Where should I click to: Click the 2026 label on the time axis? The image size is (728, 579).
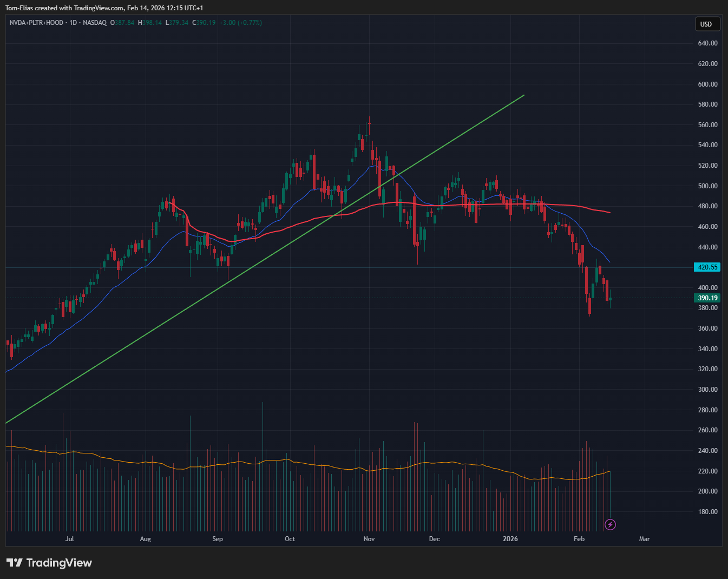(x=510, y=539)
